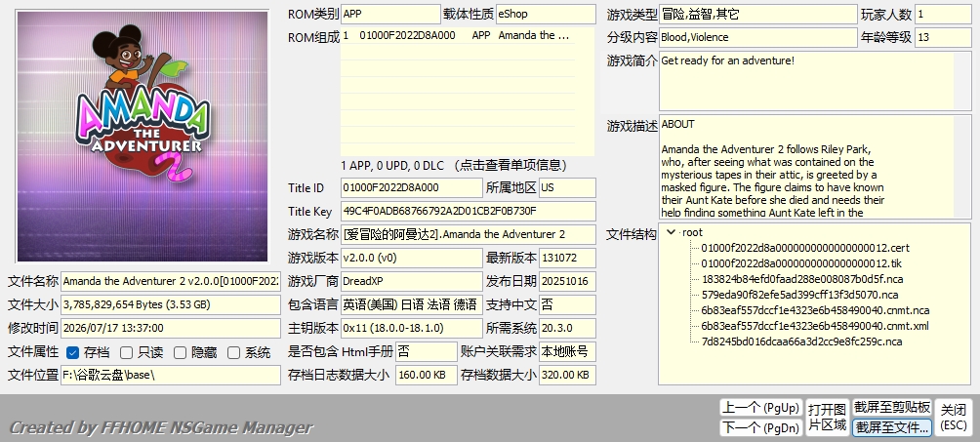Copy screenshot with 截屏至剪贴板 button
This screenshot has width=980, height=442.
pos(892,408)
